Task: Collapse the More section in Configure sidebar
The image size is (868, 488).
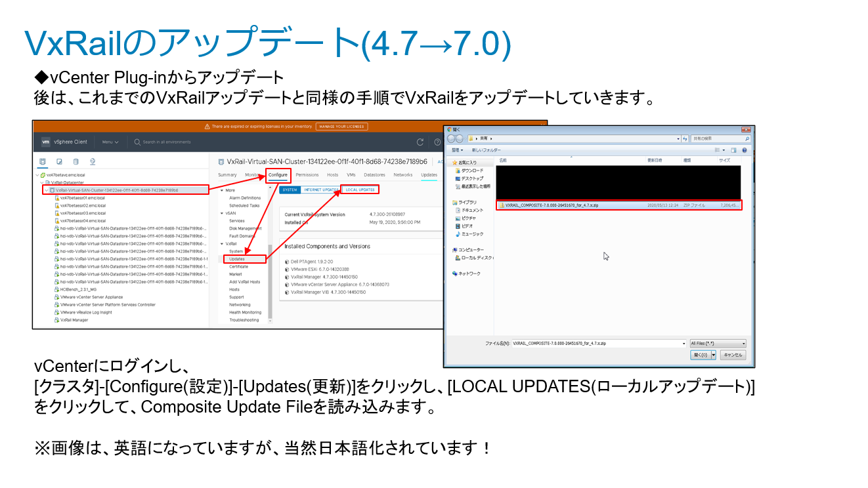Action: 222,190
